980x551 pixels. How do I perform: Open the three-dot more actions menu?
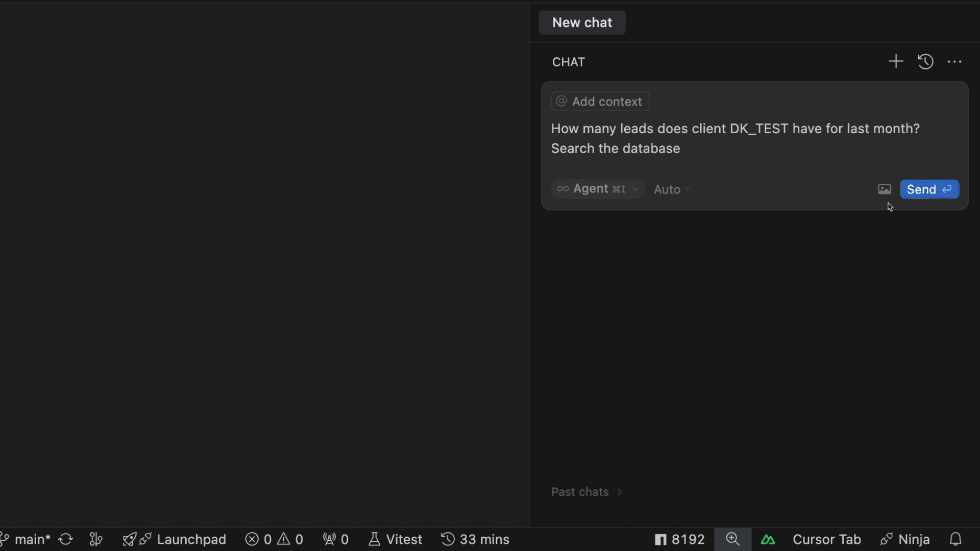[954, 62]
